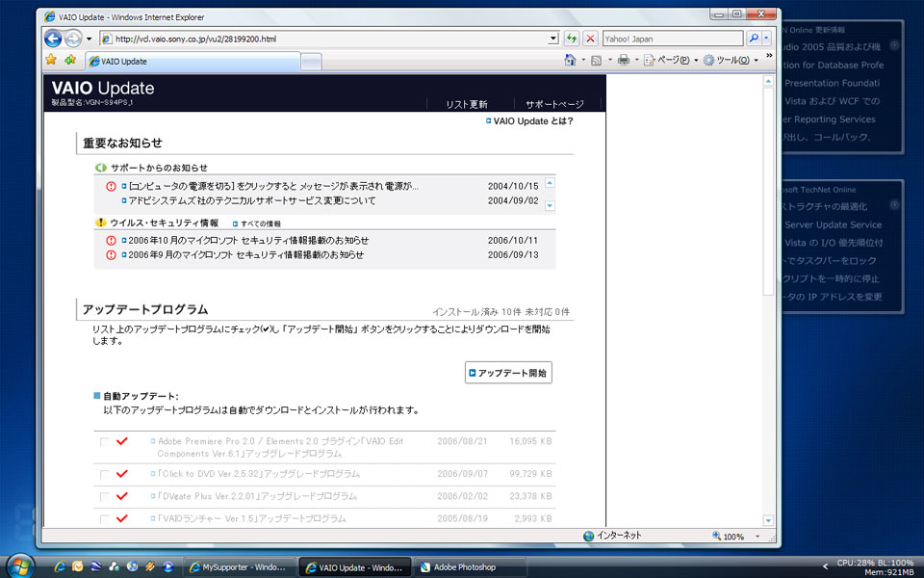Click the 100% zoom level in status bar
Viewport: 924px width, 578px height.
pyautogui.click(x=733, y=537)
